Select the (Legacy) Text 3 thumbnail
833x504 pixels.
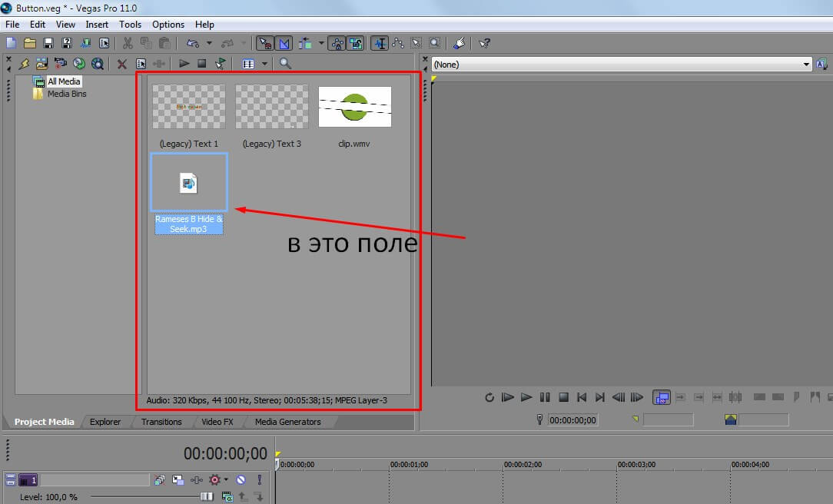point(272,107)
